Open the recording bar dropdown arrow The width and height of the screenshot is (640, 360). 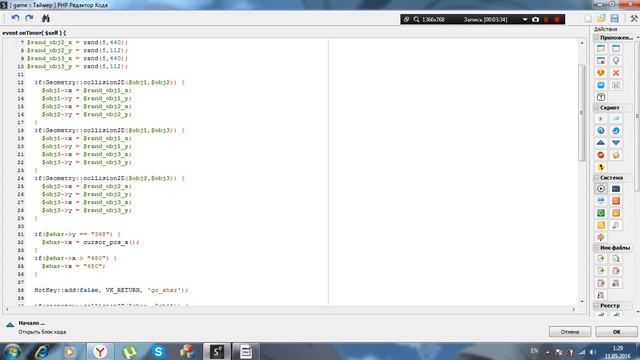(525, 19)
